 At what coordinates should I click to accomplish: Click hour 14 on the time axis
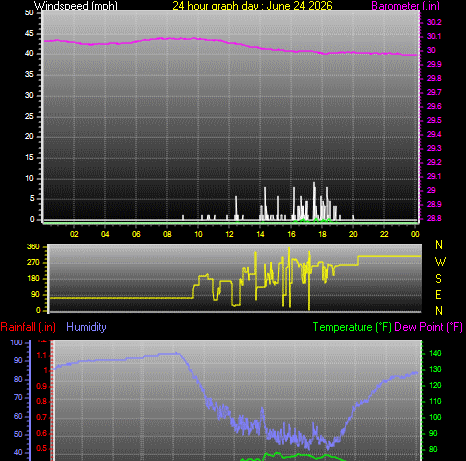(260, 234)
